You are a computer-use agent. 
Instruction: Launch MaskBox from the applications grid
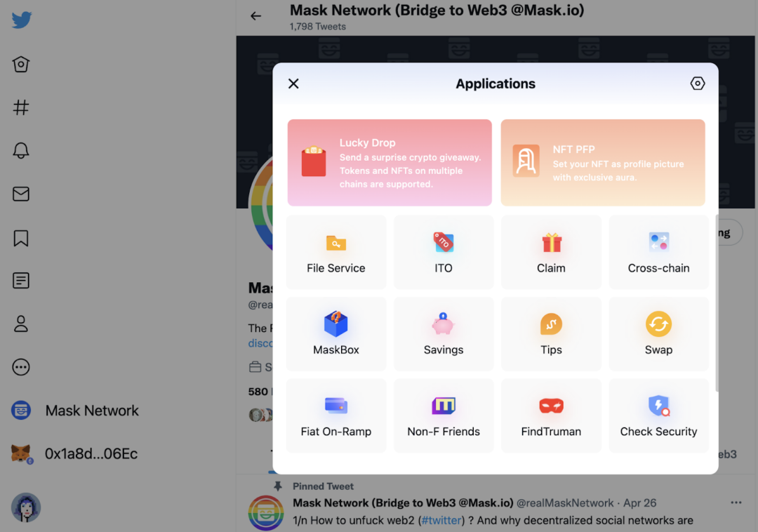336,334
